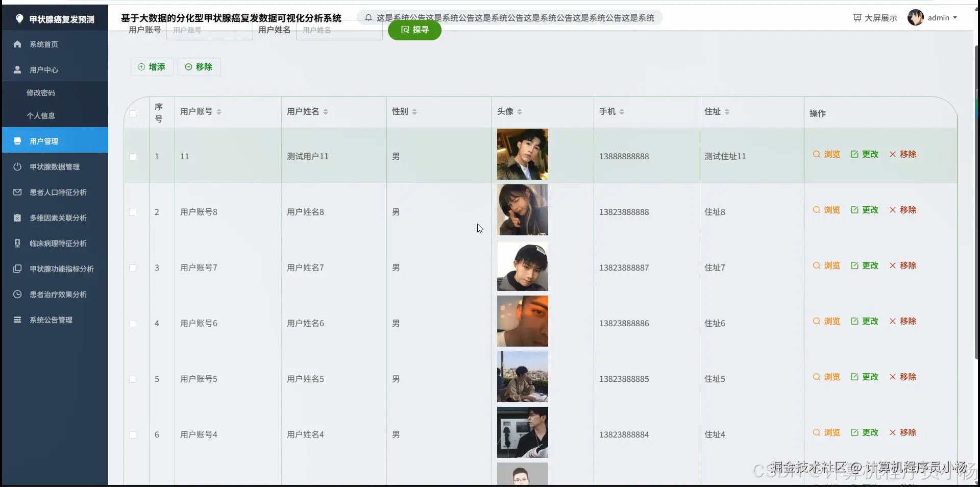The height and width of the screenshot is (487, 980).
Task: Click the 浏览 magnifier icon for 测试用户11
Action: coord(817,154)
